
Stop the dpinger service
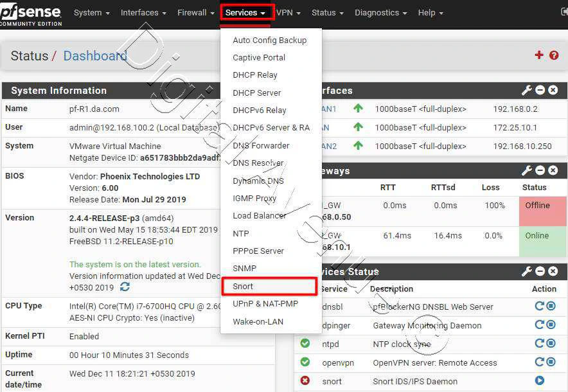pyautogui.click(x=551, y=325)
